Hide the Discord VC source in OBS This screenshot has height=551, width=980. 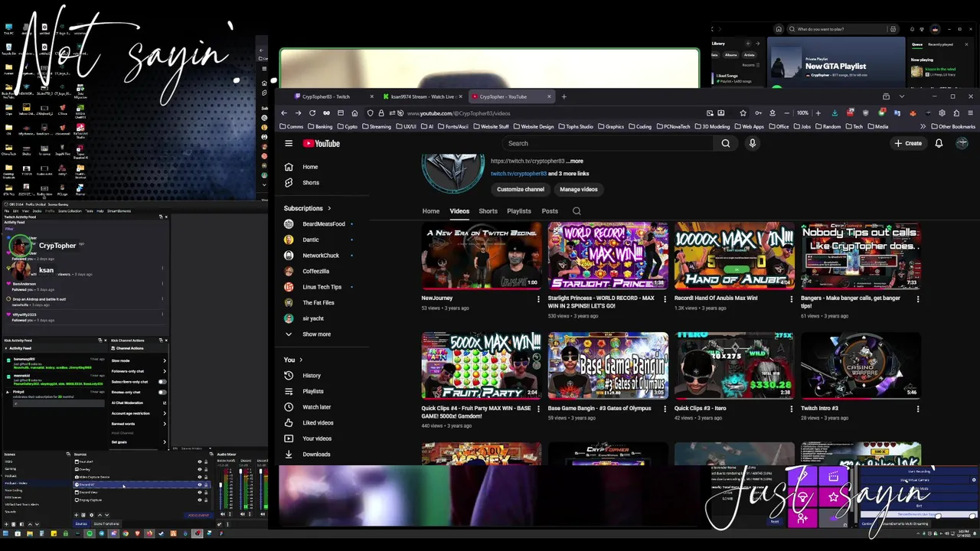click(200, 484)
